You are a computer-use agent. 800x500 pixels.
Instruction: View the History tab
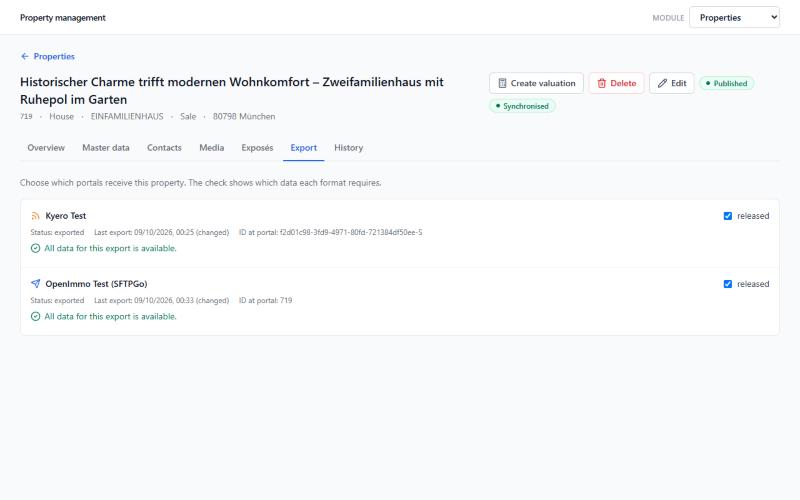coord(348,147)
